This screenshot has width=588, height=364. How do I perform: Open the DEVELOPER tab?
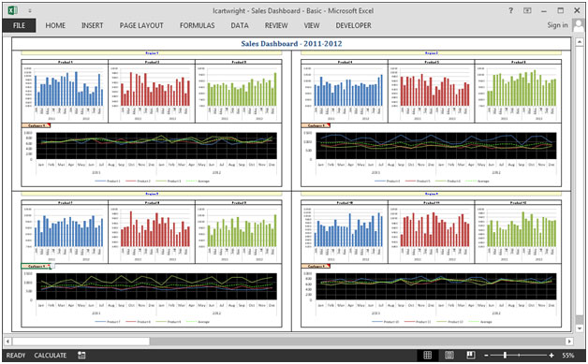(353, 25)
